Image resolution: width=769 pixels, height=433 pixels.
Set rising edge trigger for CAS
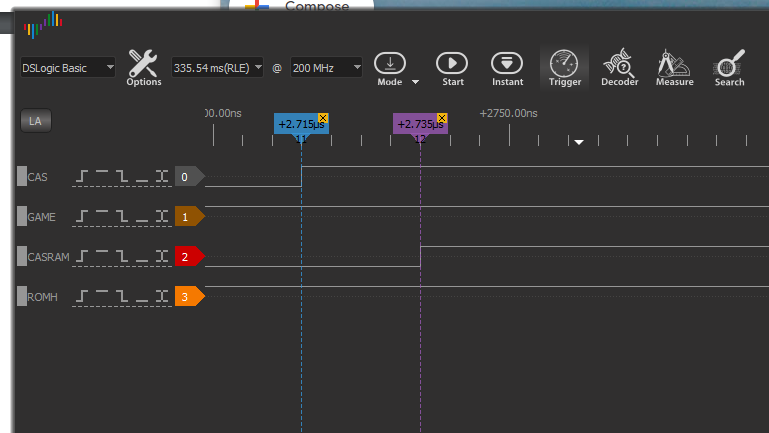pyautogui.click(x=82, y=176)
